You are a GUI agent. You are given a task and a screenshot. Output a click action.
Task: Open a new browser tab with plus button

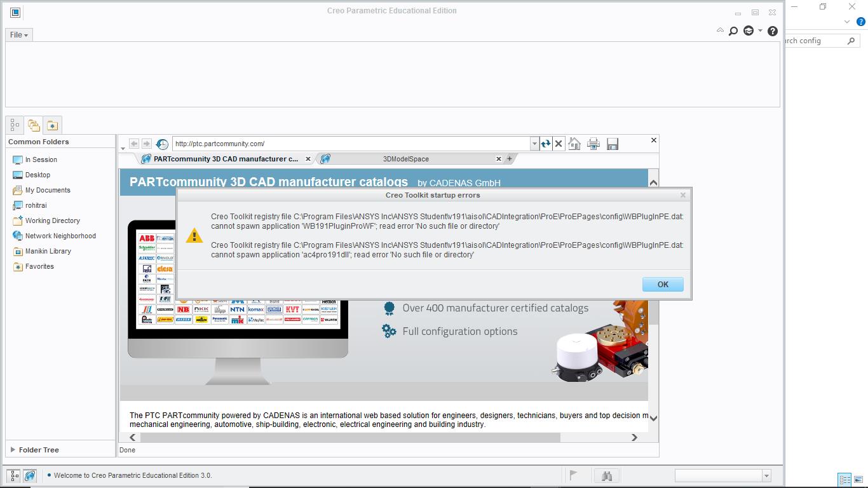(510, 159)
